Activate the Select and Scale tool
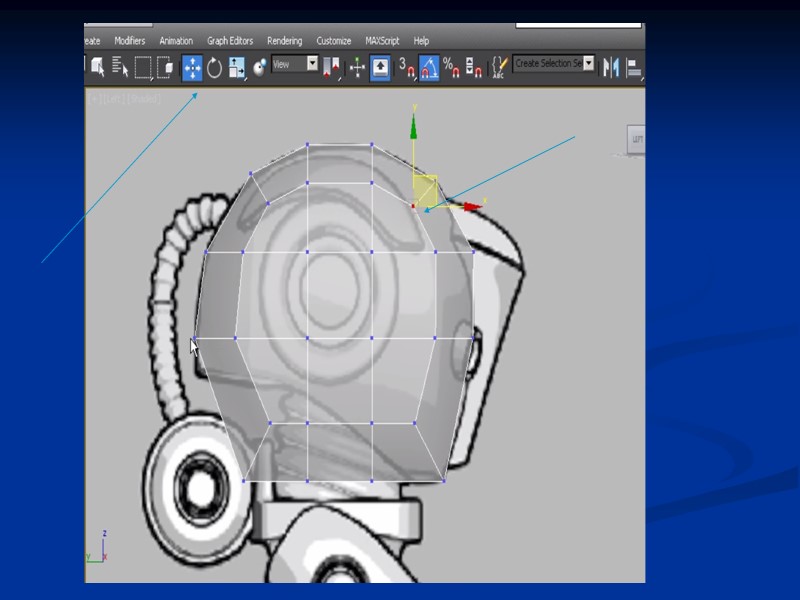Image resolution: width=800 pixels, height=600 pixels. click(237, 68)
